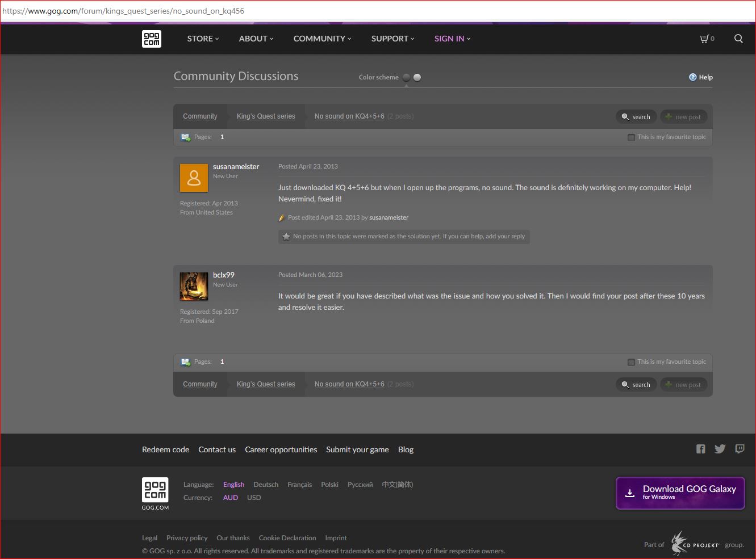Click Contact us footer link

click(x=217, y=449)
